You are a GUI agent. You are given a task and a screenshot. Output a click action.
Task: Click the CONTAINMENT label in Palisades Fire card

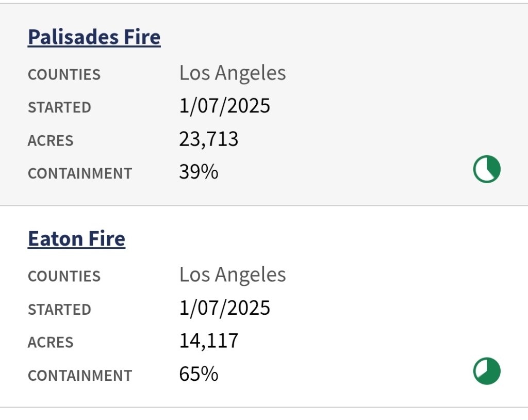80,174
